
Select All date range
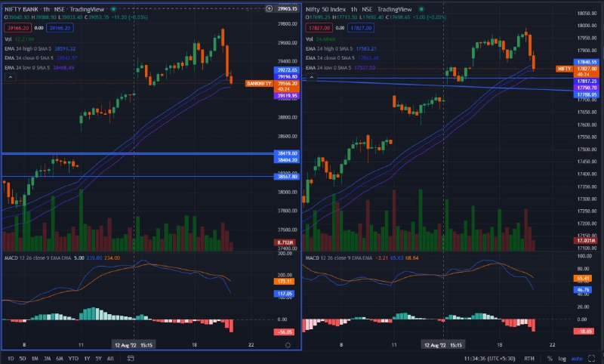[x=110, y=359]
